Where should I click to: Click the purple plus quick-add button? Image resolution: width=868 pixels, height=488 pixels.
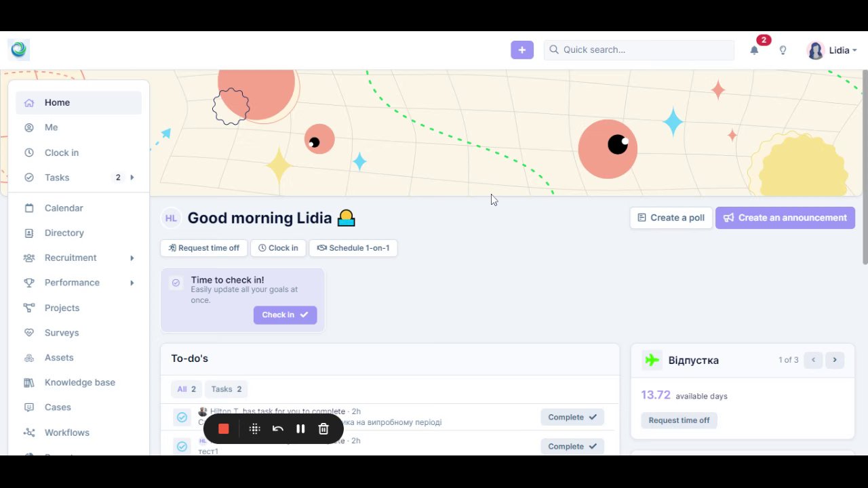(x=522, y=49)
